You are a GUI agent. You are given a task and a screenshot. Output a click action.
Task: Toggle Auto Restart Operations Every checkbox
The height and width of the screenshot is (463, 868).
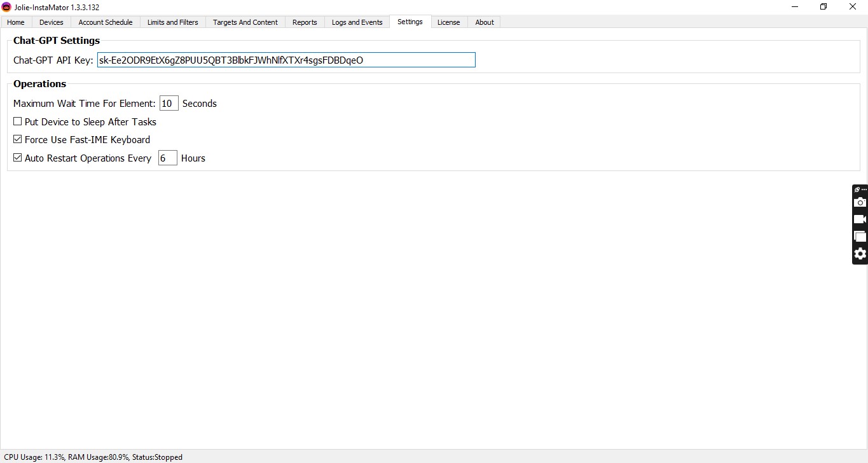coord(18,158)
